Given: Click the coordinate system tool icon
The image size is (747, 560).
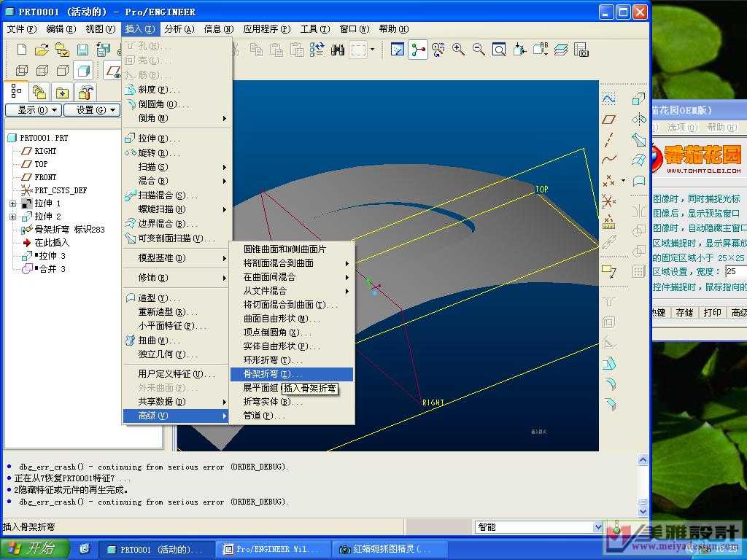Looking at the screenshot, I should pyautogui.click(x=609, y=201).
